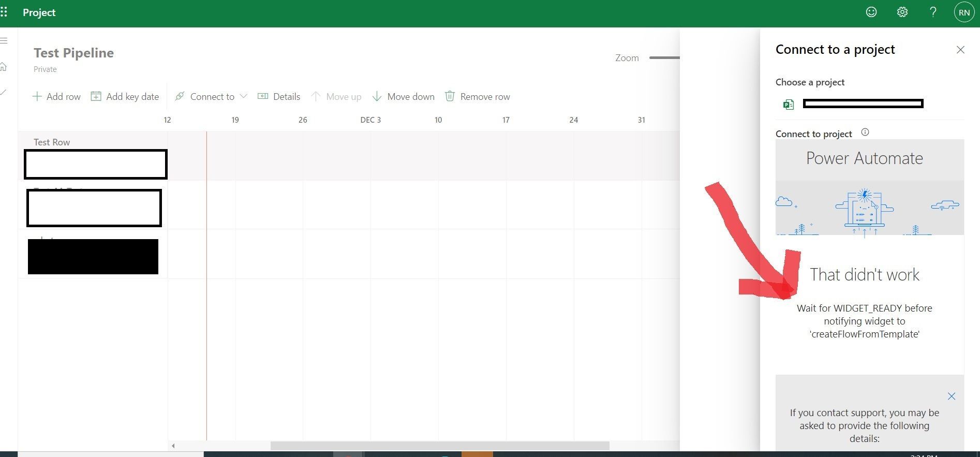
Task: Click the horizontal scrollbar thumb
Action: click(440, 446)
